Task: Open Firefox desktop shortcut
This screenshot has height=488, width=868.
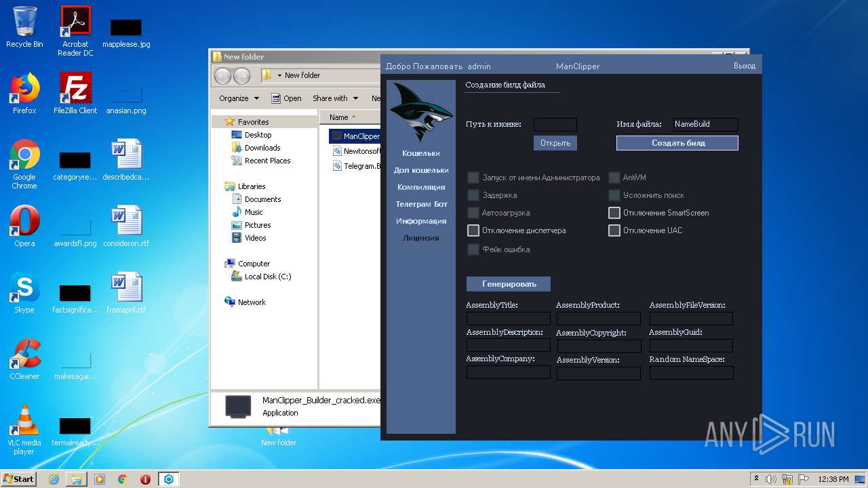Action: coord(24,94)
